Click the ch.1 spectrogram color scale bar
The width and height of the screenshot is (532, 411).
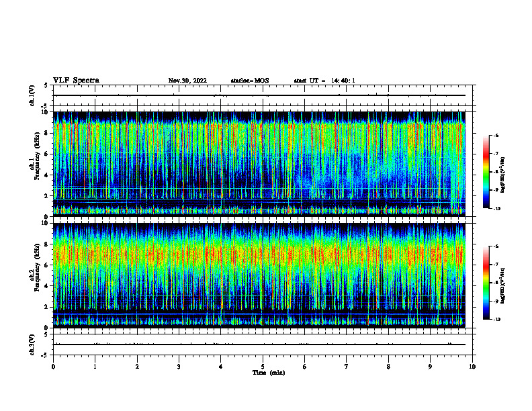tap(486, 172)
